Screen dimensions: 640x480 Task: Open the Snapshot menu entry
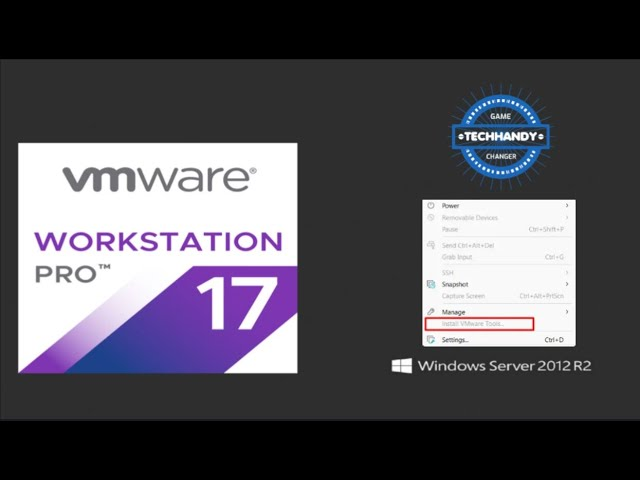(x=499, y=284)
